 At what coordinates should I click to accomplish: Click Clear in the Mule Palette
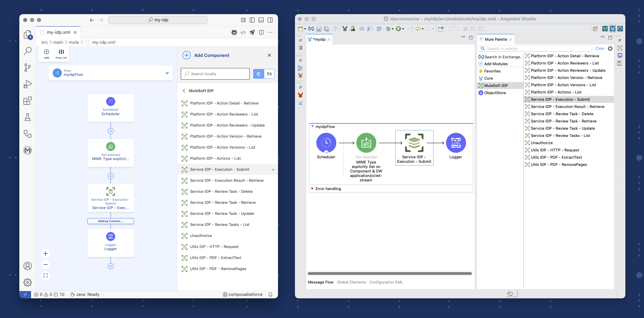[600, 49]
